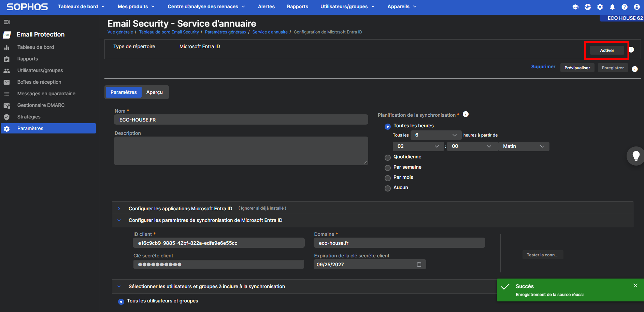Click into the Description text area

click(x=241, y=151)
